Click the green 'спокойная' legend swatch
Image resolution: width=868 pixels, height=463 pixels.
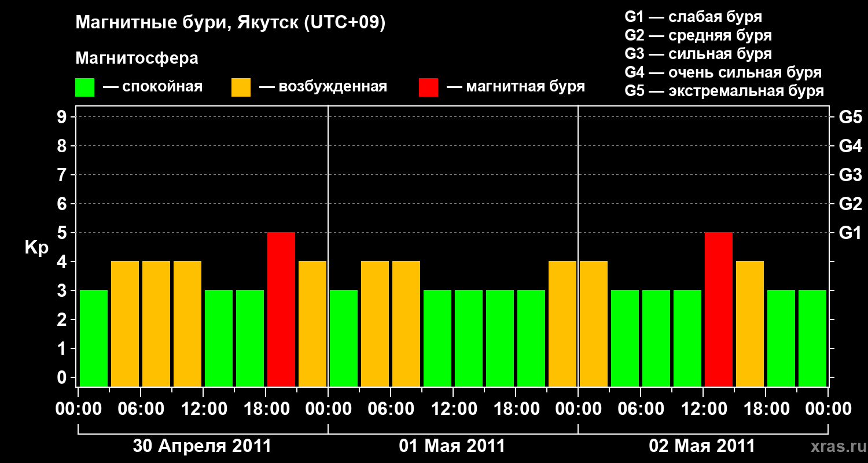(x=84, y=87)
